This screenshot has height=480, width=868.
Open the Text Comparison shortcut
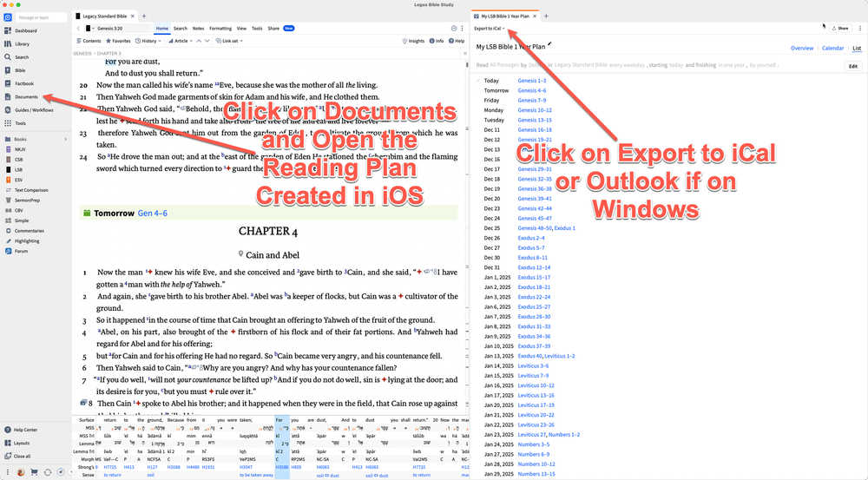27,190
